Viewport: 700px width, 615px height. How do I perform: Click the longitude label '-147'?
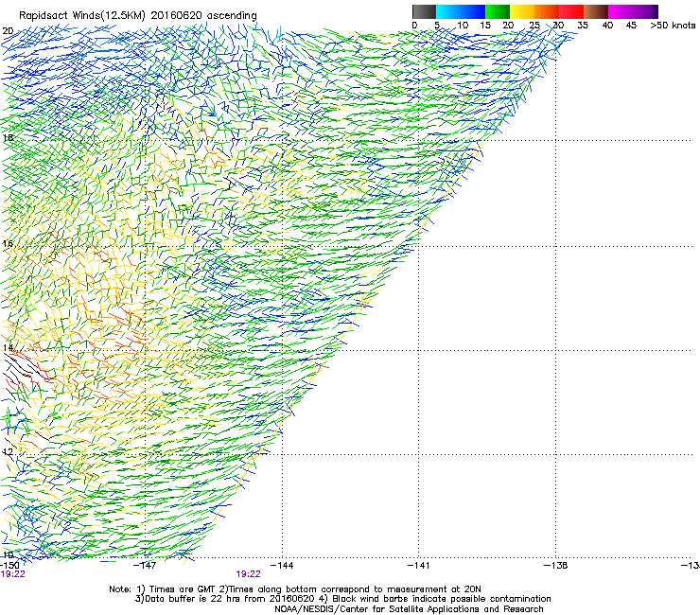coord(145,566)
